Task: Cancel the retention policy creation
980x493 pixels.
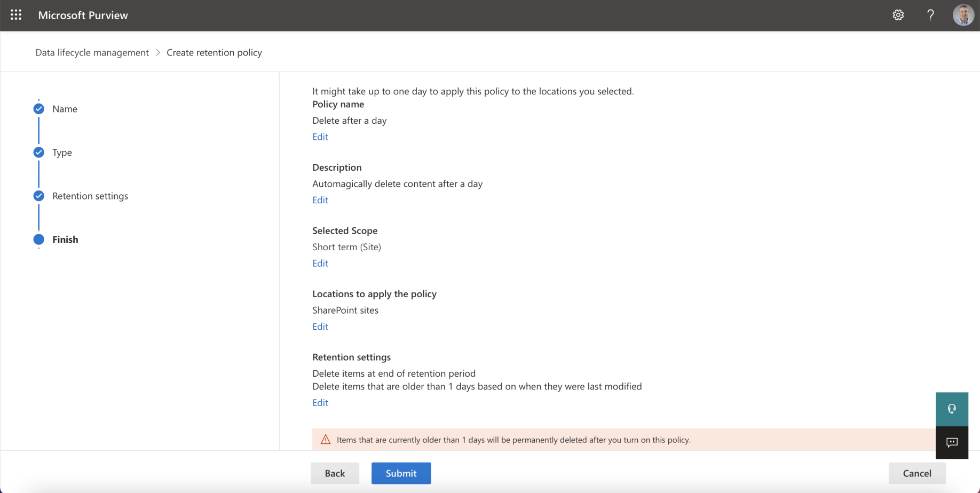Action: pos(916,473)
